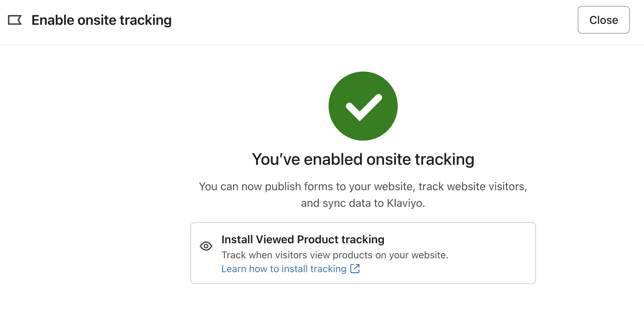Select the eye icon for Viewed Product tracking
The image size is (644, 312).
[206, 246]
